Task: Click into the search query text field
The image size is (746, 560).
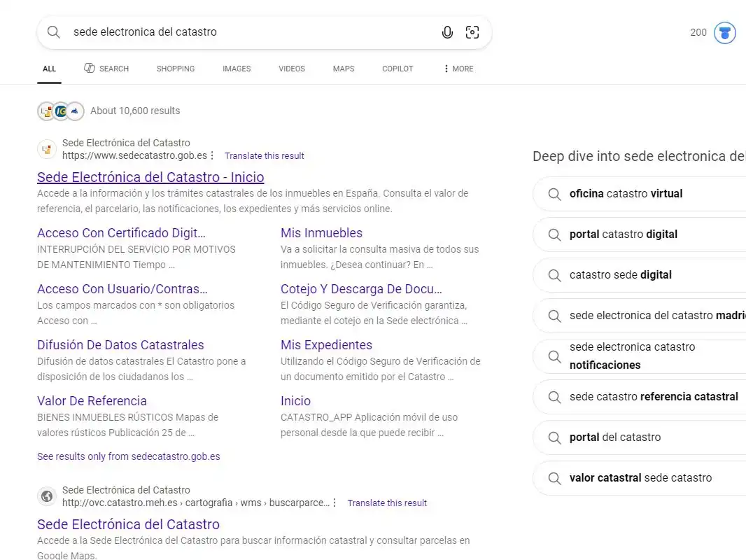Action: 252,32
